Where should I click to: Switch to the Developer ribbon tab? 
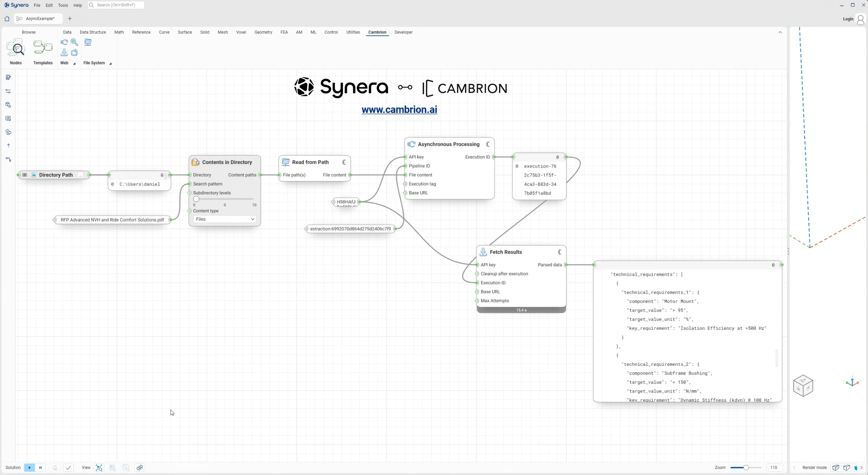[403, 32]
